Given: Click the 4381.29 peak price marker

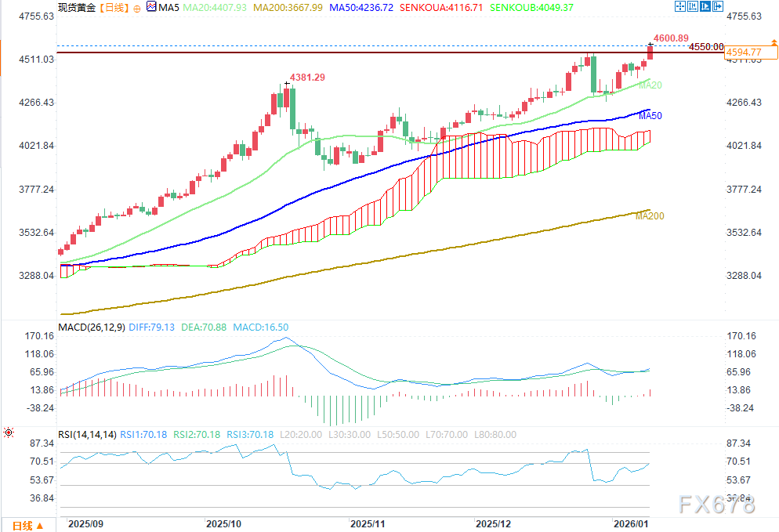Looking at the screenshot, I should (x=307, y=78).
